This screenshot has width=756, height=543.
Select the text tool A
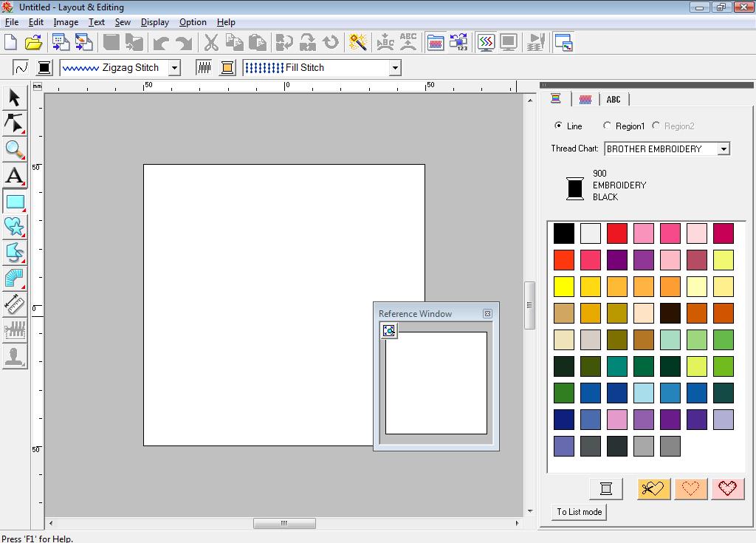coord(15,176)
